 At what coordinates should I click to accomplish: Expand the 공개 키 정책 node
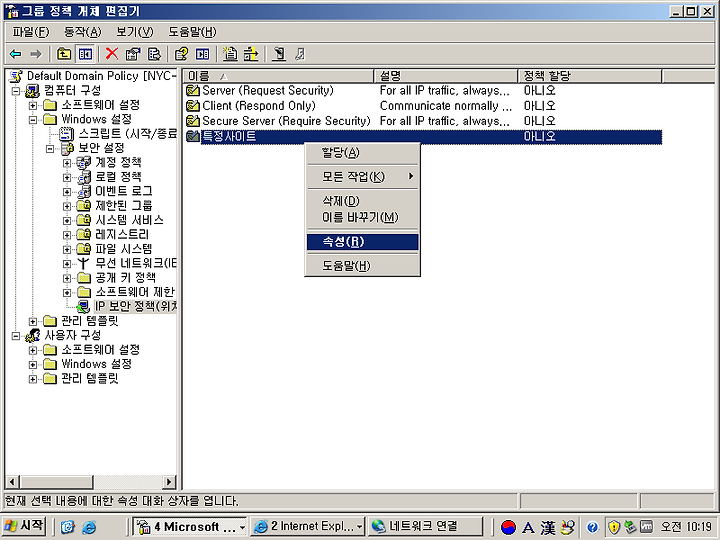tap(67, 278)
